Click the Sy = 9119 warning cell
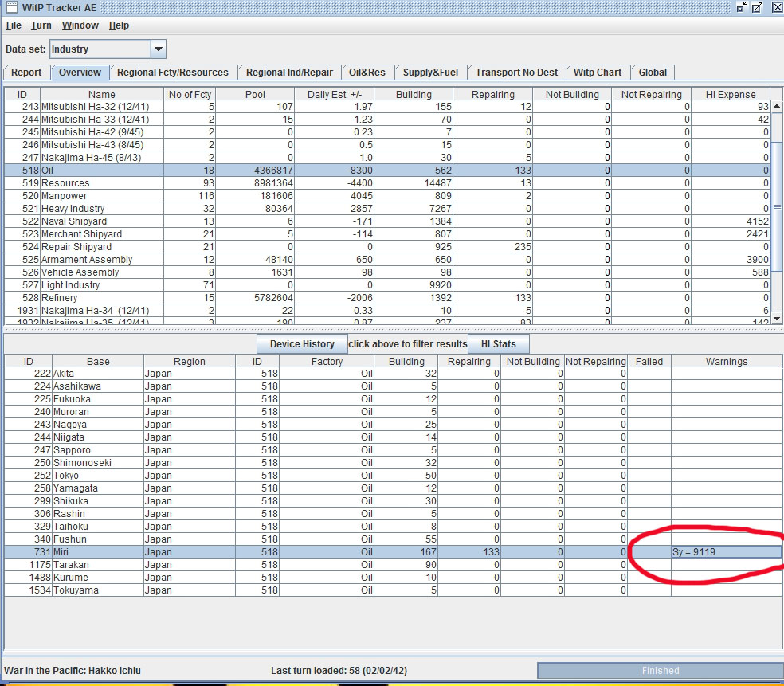The width and height of the screenshot is (784, 686). (x=727, y=552)
